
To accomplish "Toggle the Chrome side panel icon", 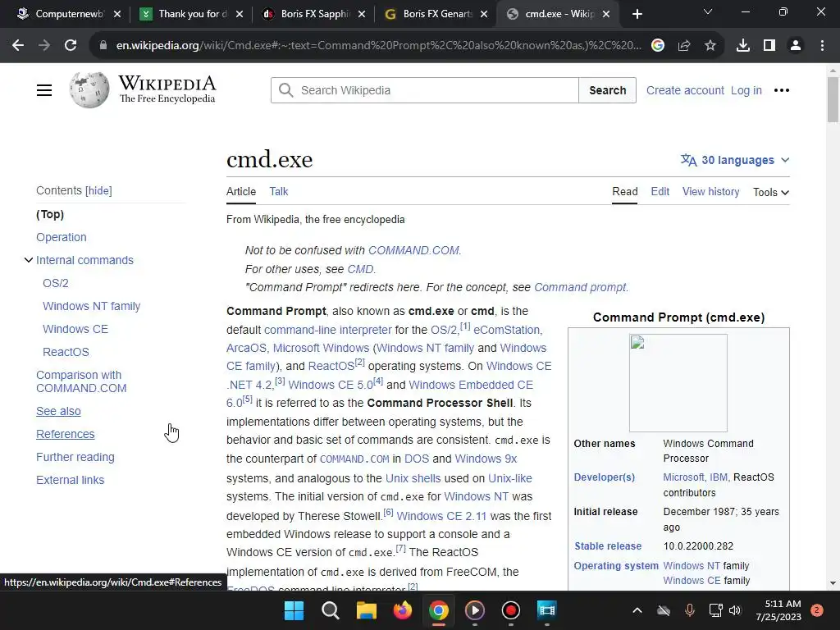I will [769, 46].
